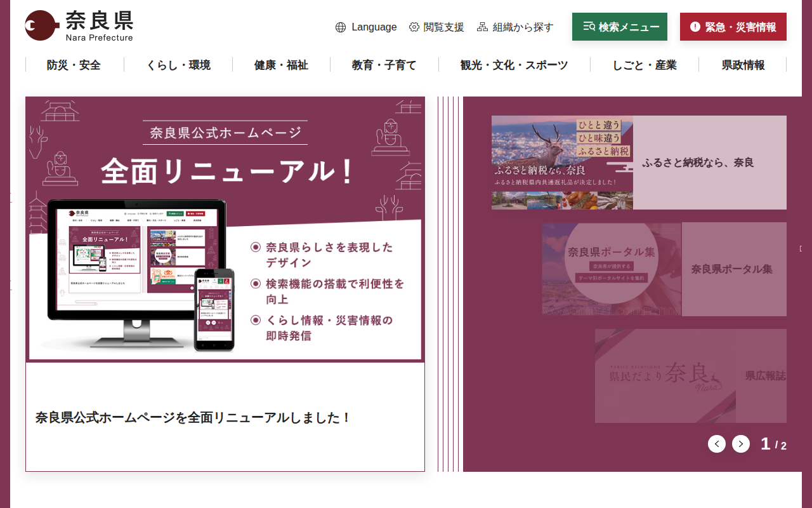
Task: Click the org-chart icon beside 組織から探す
Action: [x=482, y=27]
